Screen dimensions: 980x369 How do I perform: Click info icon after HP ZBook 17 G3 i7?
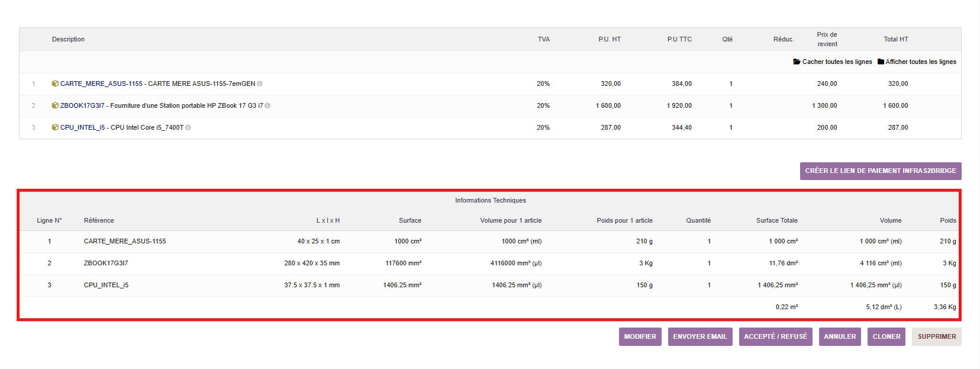coord(267,106)
